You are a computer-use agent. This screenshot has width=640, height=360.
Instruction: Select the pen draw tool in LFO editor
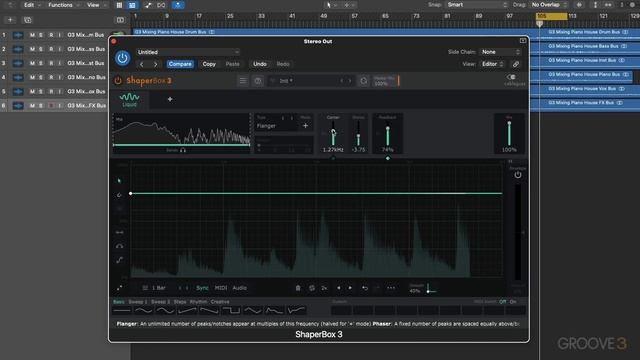(x=119, y=195)
